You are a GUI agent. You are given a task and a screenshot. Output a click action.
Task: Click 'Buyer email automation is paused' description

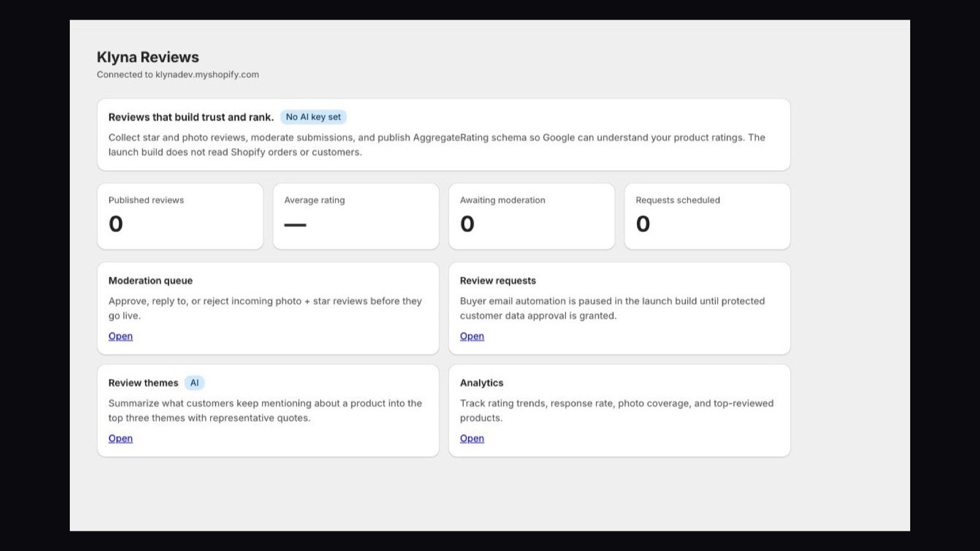(612, 308)
